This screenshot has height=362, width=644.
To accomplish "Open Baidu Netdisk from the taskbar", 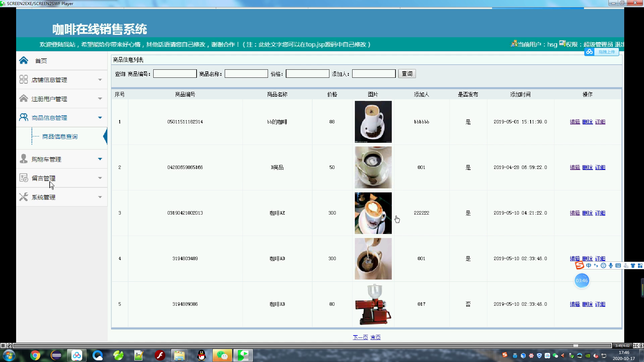I will [x=77, y=355].
